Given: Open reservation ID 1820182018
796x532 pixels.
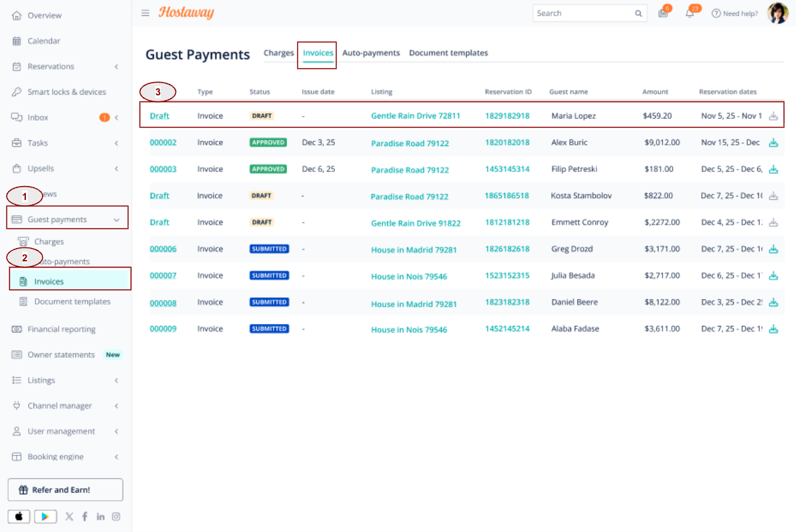Looking at the screenshot, I should click(x=506, y=143).
